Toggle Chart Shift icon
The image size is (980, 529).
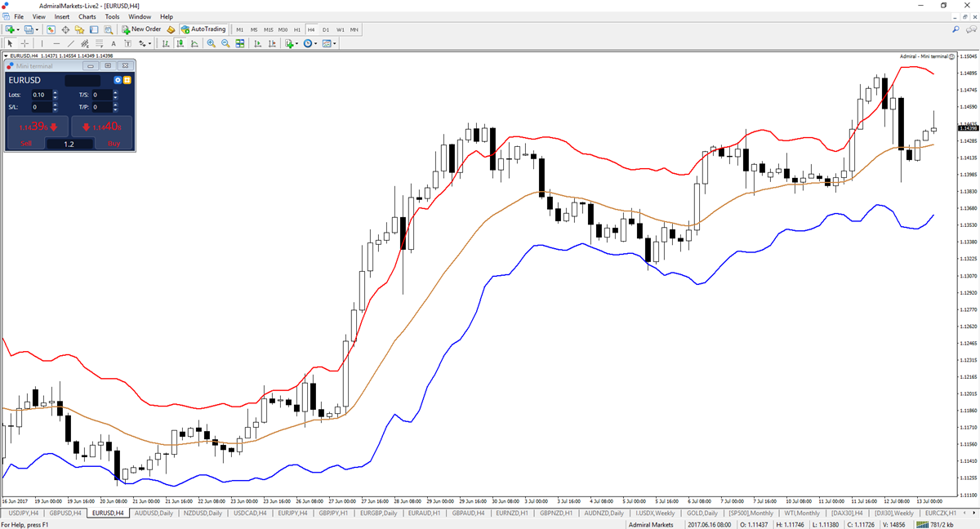tap(272, 43)
